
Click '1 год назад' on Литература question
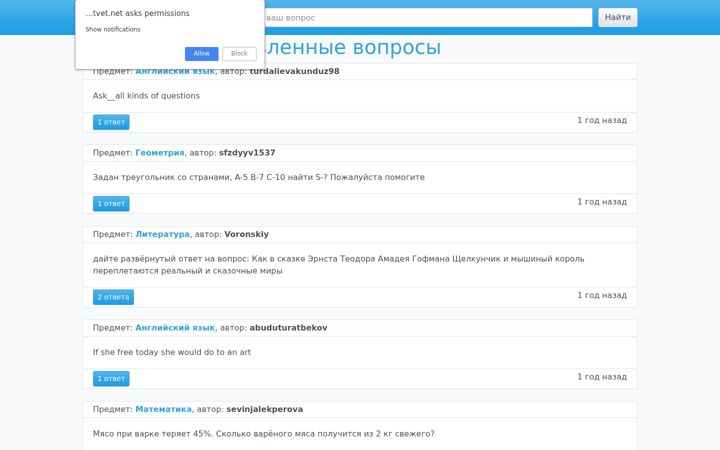point(602,295)
